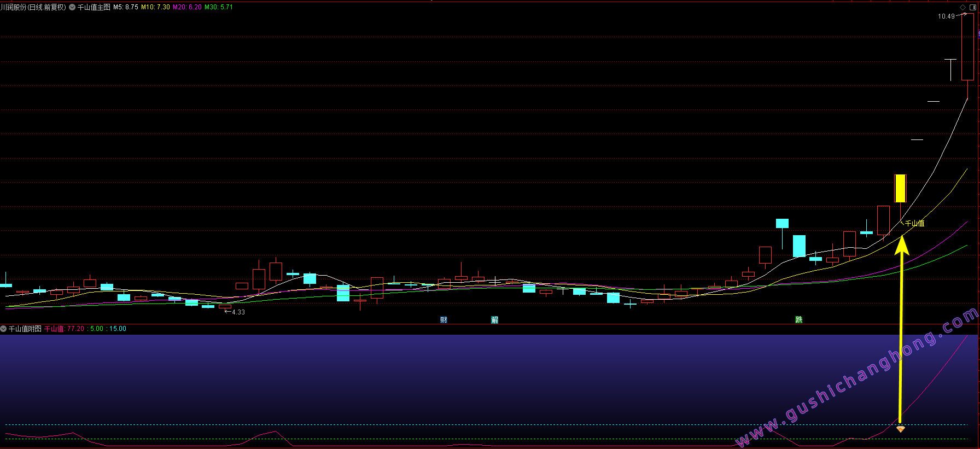Click the green 5.00 sub-chart value
This screenshot has height=449, width=980.
click(97, 329)
